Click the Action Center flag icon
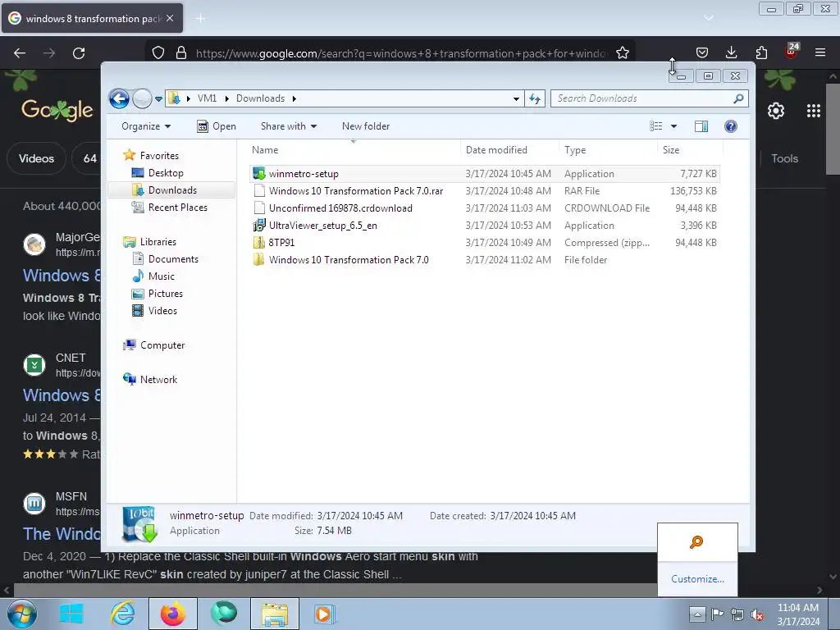This screenshot has width=840, height=630. 717,614
